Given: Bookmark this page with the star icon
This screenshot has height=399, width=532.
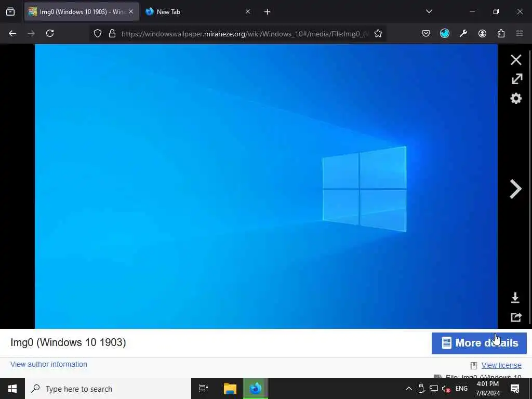Looking at the screenshot, I should click(x=378, y=34).
